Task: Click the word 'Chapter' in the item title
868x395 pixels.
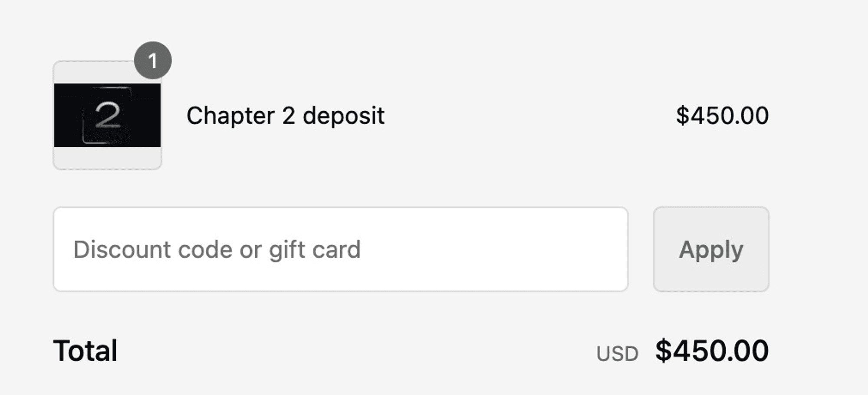Action: [230, 116]
